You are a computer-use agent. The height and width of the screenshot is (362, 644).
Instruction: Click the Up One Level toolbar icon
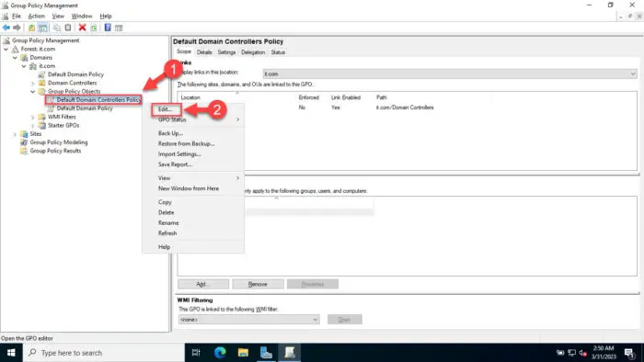coord(31,28)
